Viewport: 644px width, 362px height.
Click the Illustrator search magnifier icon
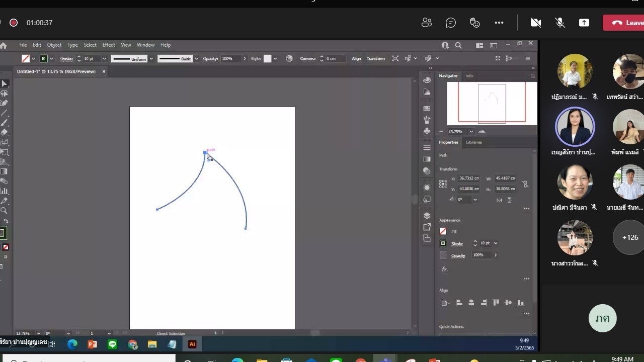point(458,45)
